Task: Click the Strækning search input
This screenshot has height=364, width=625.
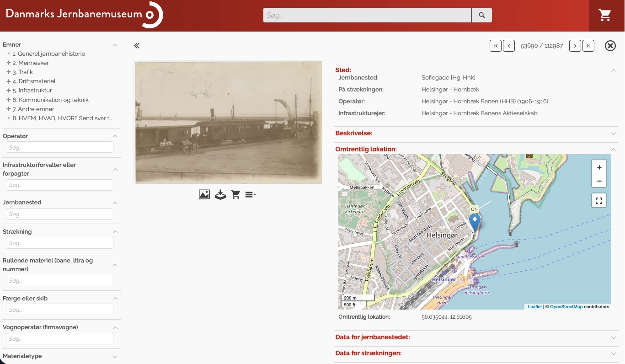Action: (x=59, y=243)
